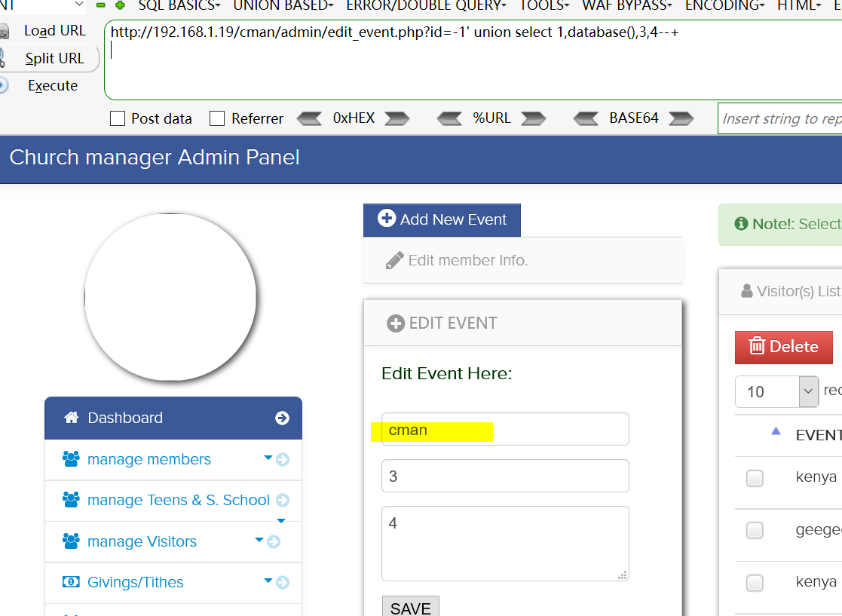Expand the manage Teens & S. School caret

tap(281, 521)
